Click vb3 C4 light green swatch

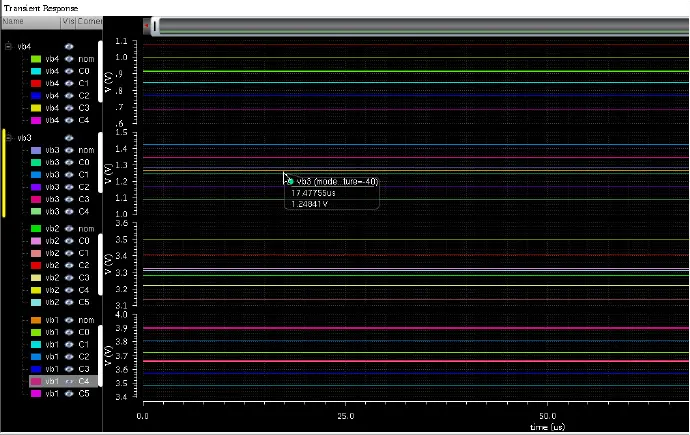[x=36, y=212]
